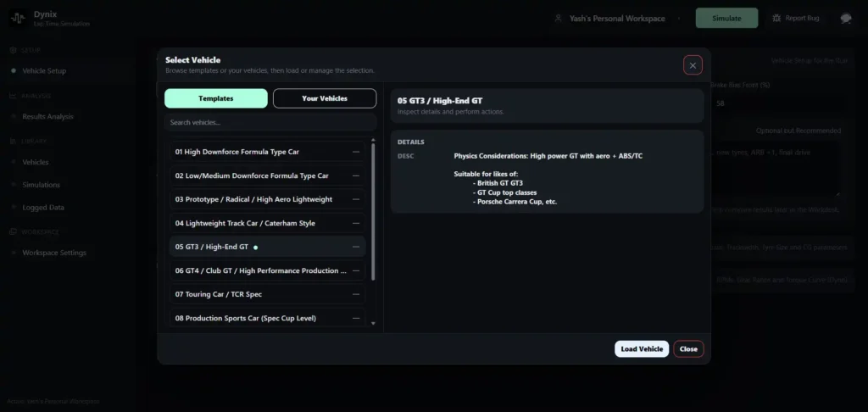Open the chat bubble icon in the top bar
The height and width of the screenshot is (412, 868).
click(845, 19)
